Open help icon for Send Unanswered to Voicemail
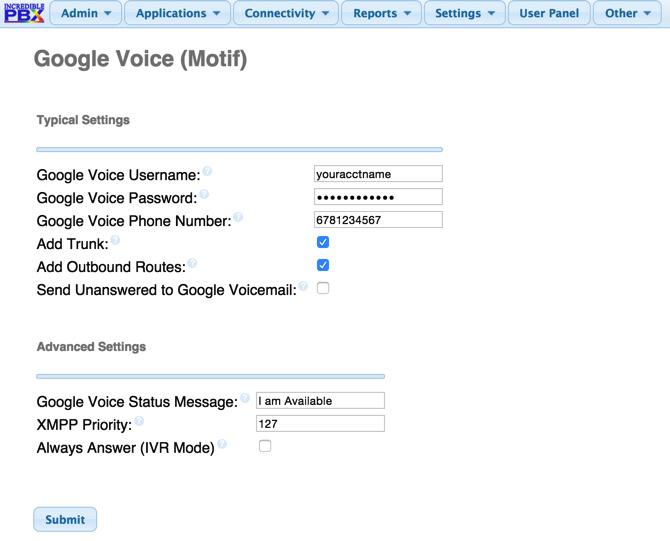 (x=303, y=286)
